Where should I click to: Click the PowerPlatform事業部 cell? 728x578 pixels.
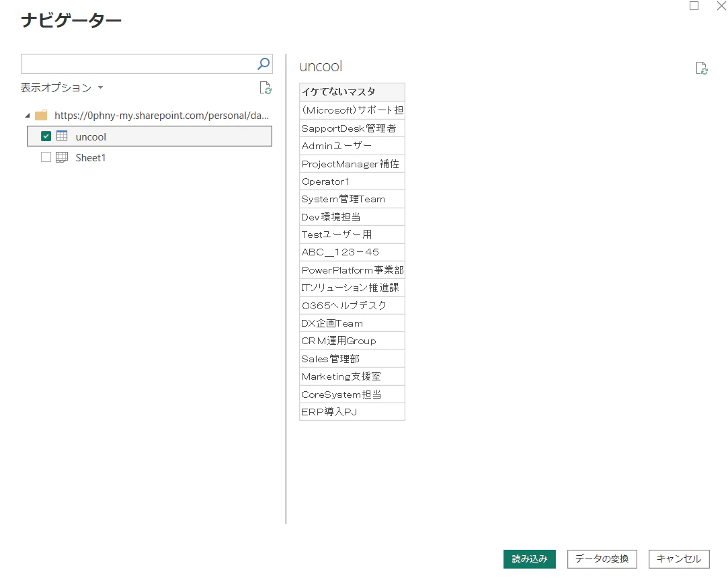tap(352, 270)
